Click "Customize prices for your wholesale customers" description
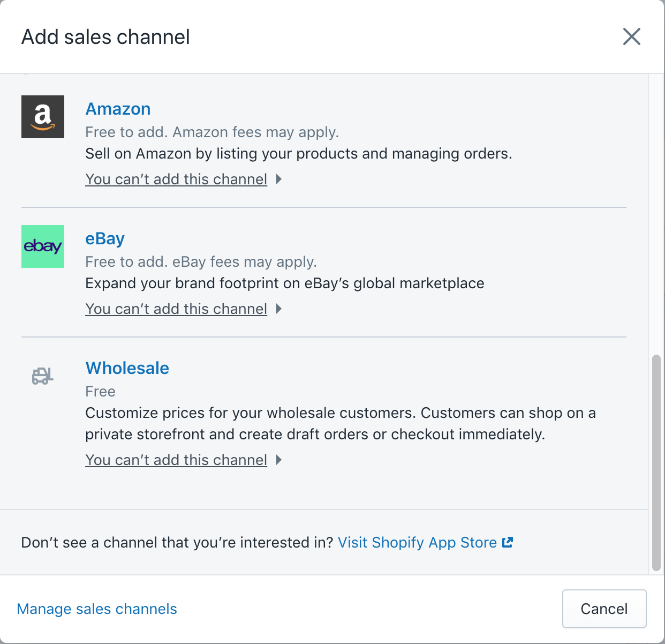Screen dimensions: 665x644 [341, 423]
